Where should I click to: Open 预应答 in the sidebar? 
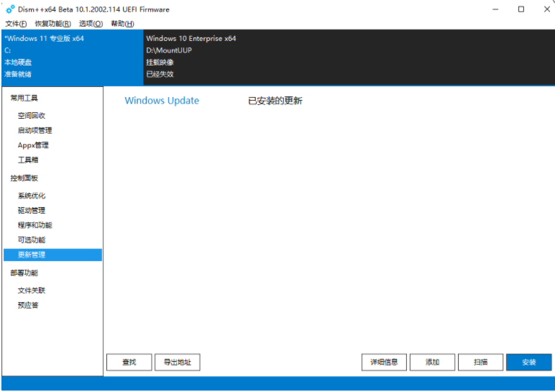coord(28,305)
